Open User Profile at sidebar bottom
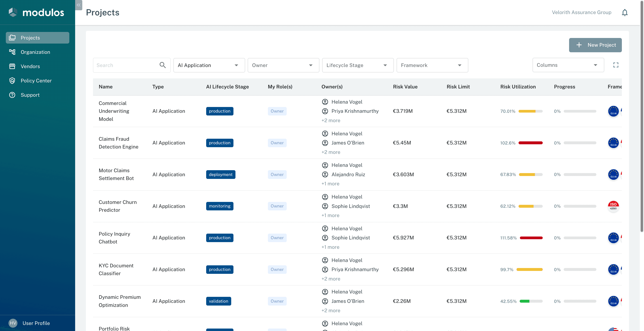 tap(38, 323)
